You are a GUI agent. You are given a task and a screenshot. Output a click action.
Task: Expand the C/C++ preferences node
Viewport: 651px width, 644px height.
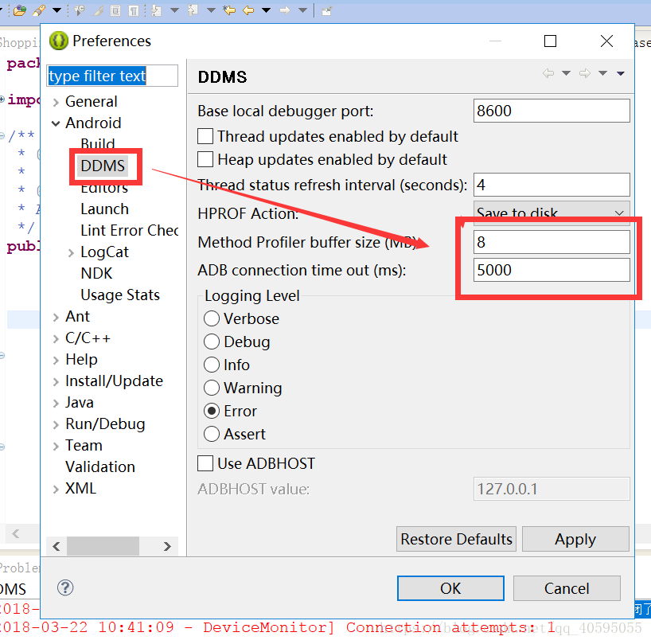[56, 339]
